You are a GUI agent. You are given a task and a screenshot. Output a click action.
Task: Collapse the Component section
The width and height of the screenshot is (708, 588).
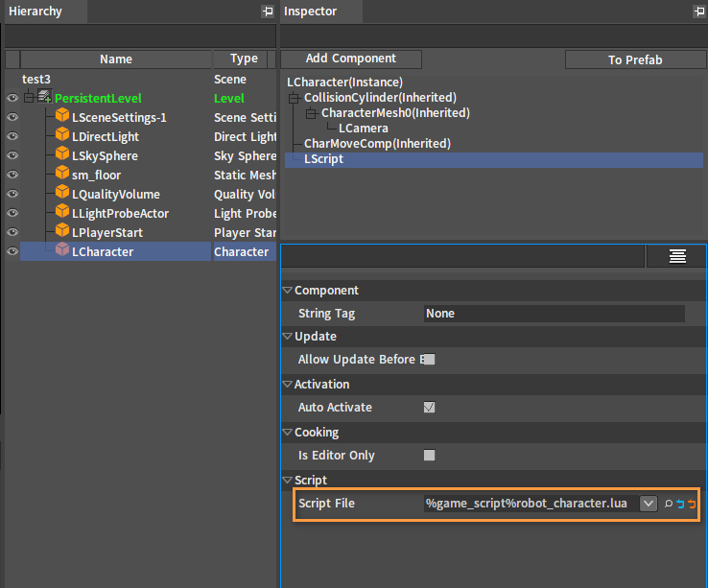(287, 291)
